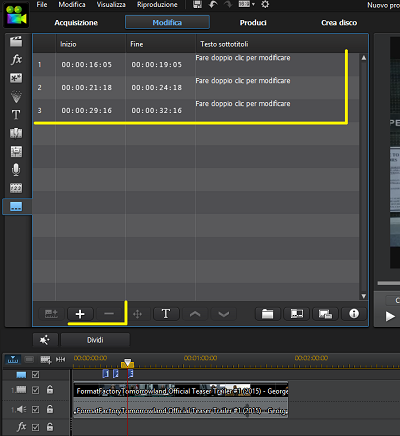
Task: Click the Dividi button
Action: (x=95, y=340)
